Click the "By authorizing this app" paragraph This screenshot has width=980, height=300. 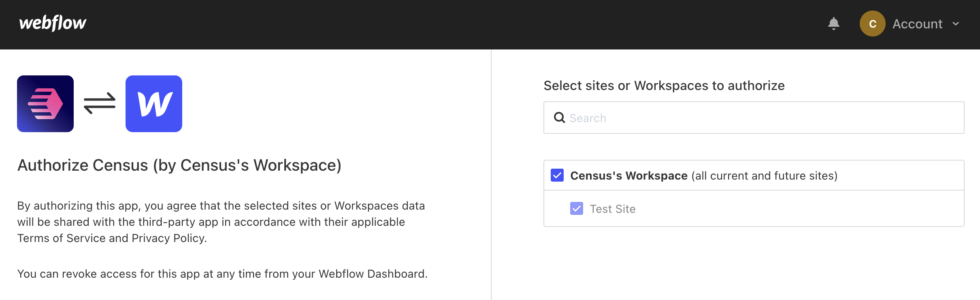[221, 206]
